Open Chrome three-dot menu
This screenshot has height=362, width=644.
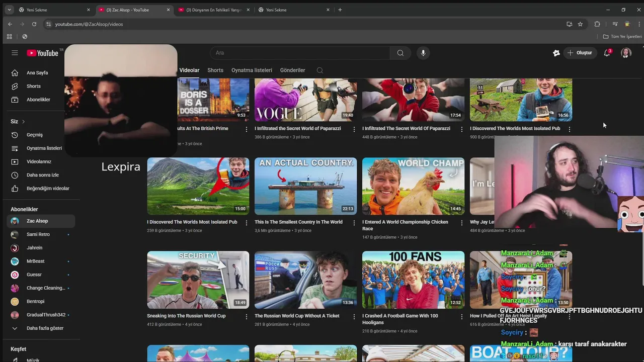[639, 24]
